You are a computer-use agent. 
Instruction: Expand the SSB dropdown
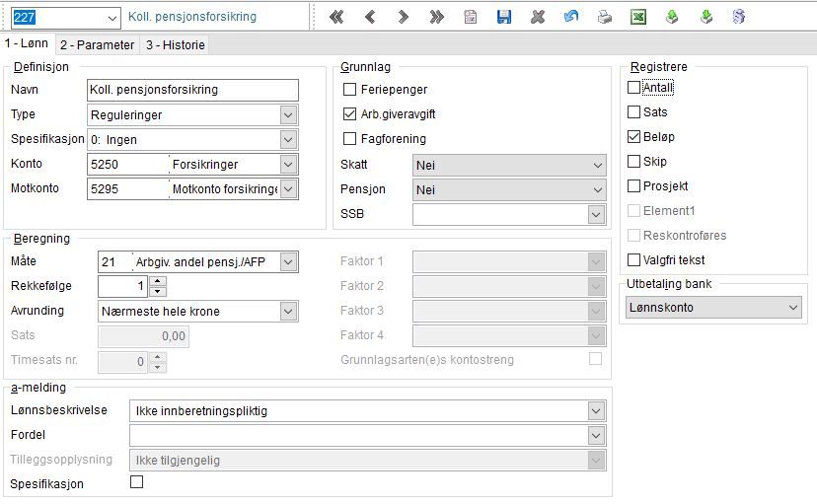coord(596,214)
